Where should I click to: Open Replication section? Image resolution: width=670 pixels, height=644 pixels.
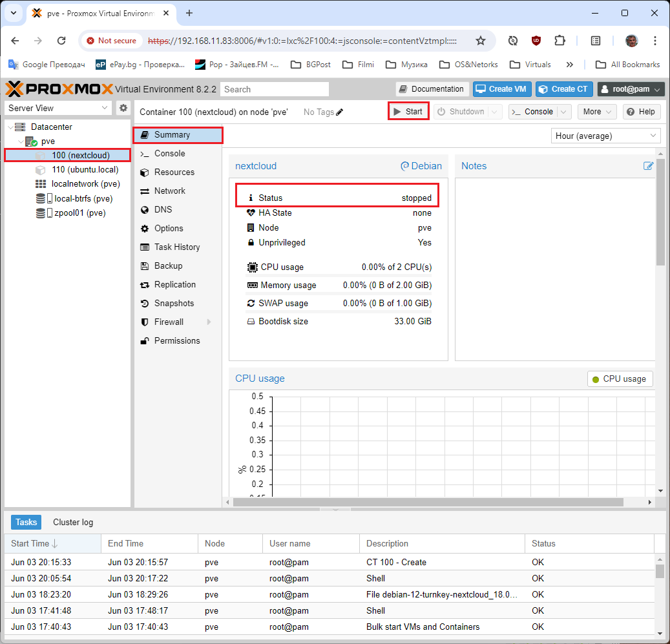tap(178, 285)
